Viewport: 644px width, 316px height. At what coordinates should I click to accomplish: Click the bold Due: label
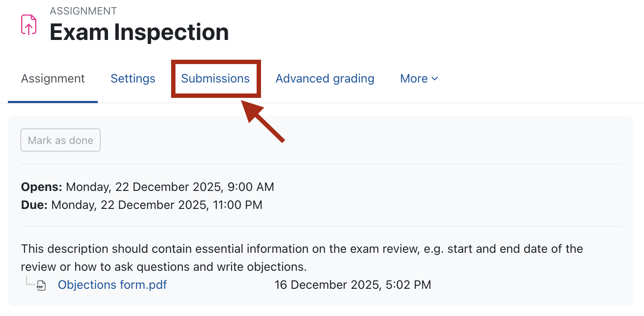tap(34, 205)
